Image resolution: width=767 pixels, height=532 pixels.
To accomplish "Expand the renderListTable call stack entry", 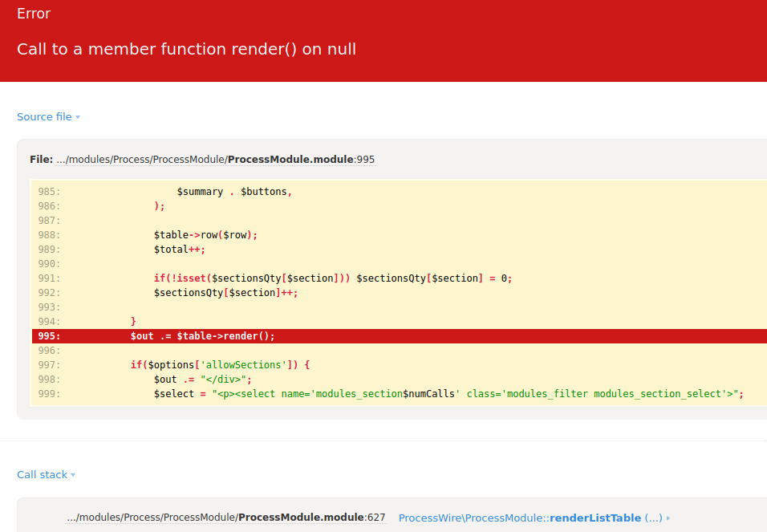I will [x=534, y=518].
